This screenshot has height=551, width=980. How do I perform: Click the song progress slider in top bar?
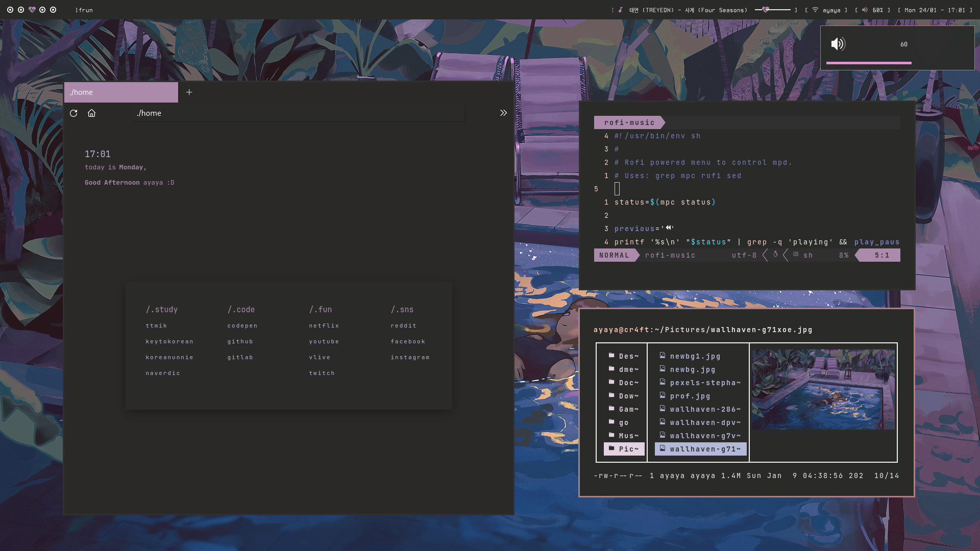772,10
